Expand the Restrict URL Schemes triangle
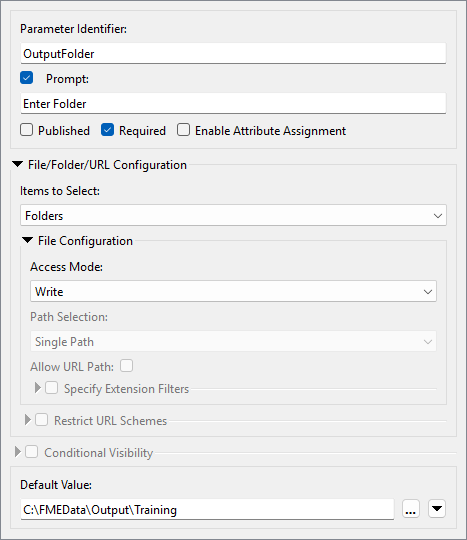 28,420
